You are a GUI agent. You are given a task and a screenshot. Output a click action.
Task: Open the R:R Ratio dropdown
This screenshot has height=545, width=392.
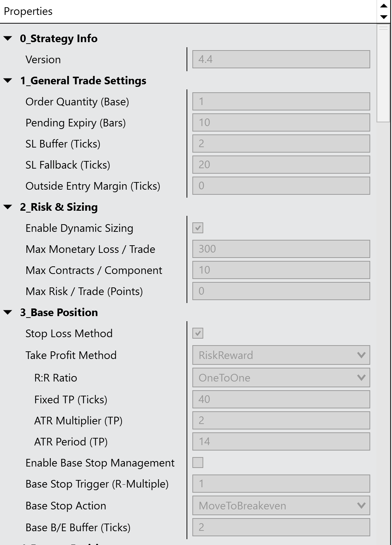pyautogui.click(x=281, y=378)
